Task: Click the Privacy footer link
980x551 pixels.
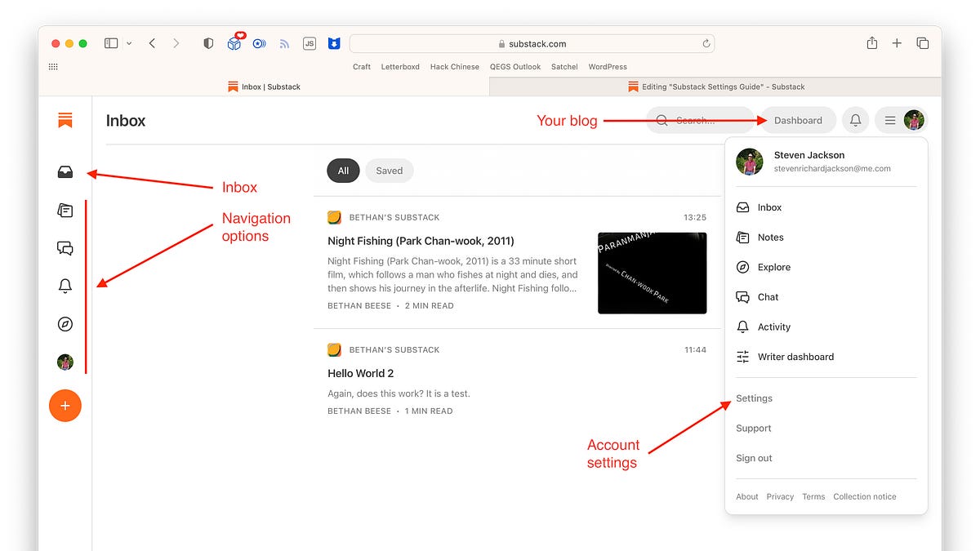Action: coord(780,496)
